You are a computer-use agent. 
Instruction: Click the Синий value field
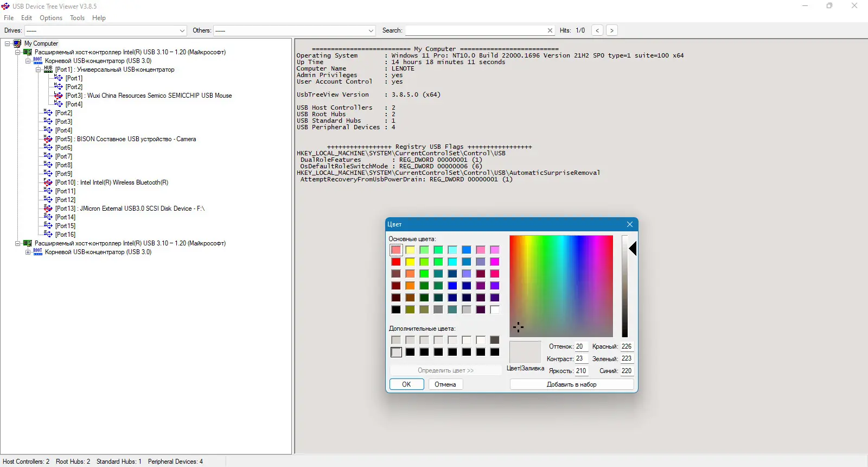tap(627, 371)
